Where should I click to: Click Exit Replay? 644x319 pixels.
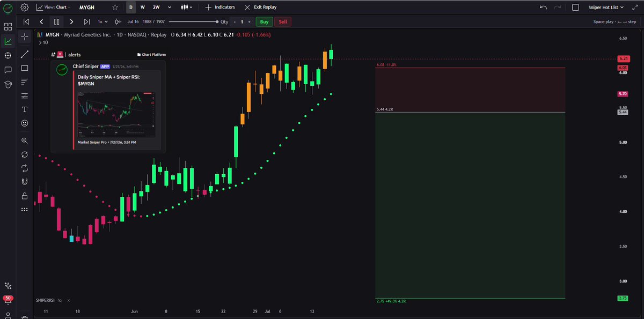260,8
